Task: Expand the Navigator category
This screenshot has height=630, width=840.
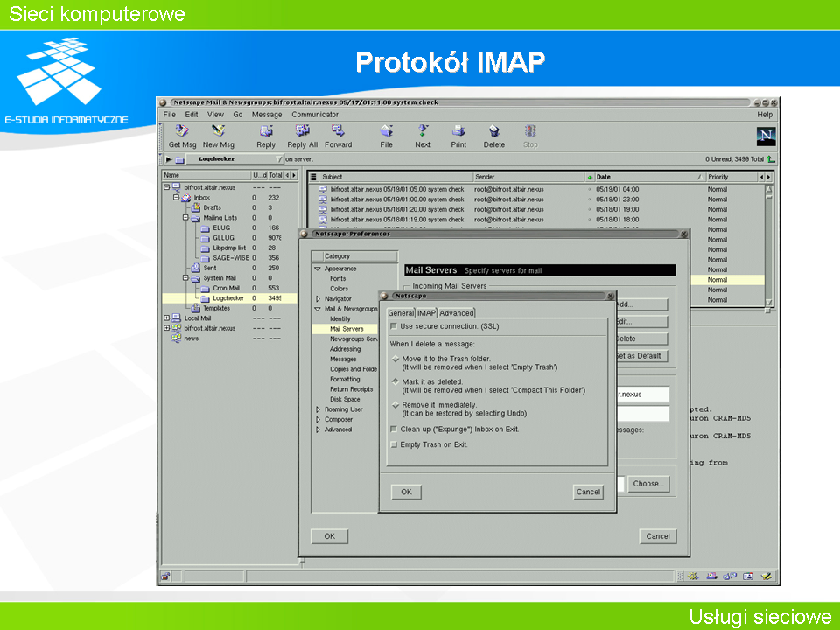Action: coord(318,299)
